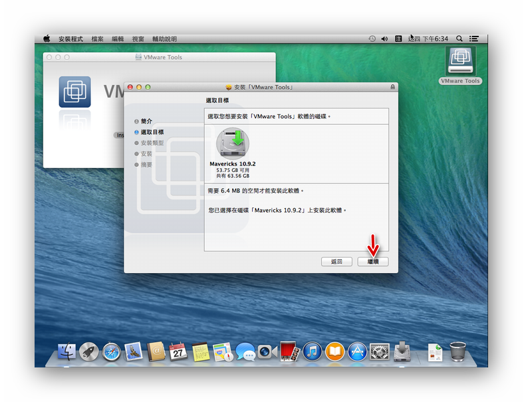Viewport: 532px width, 402px height.
Task: Open System Preferences from the Dock
Action: 379,352
